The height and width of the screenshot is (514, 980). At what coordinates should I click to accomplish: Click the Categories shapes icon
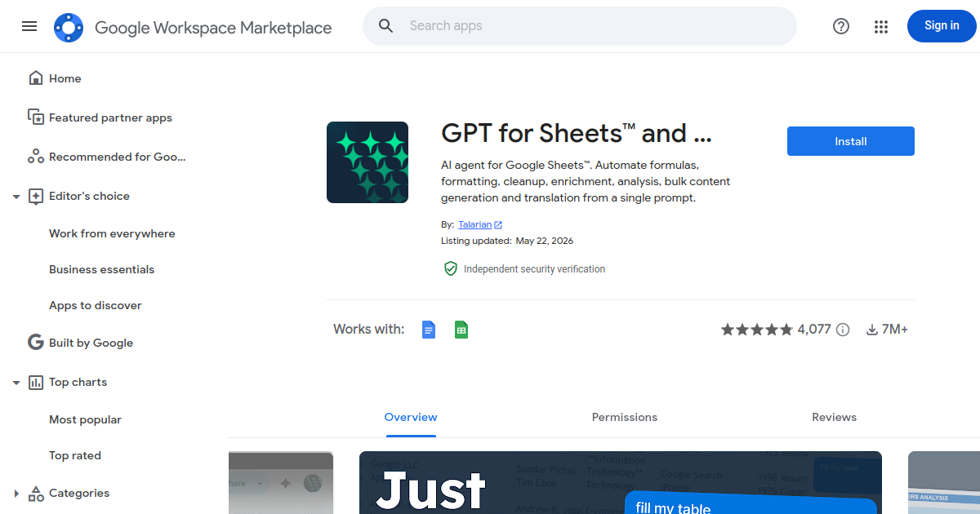click(x=36, y=493)
